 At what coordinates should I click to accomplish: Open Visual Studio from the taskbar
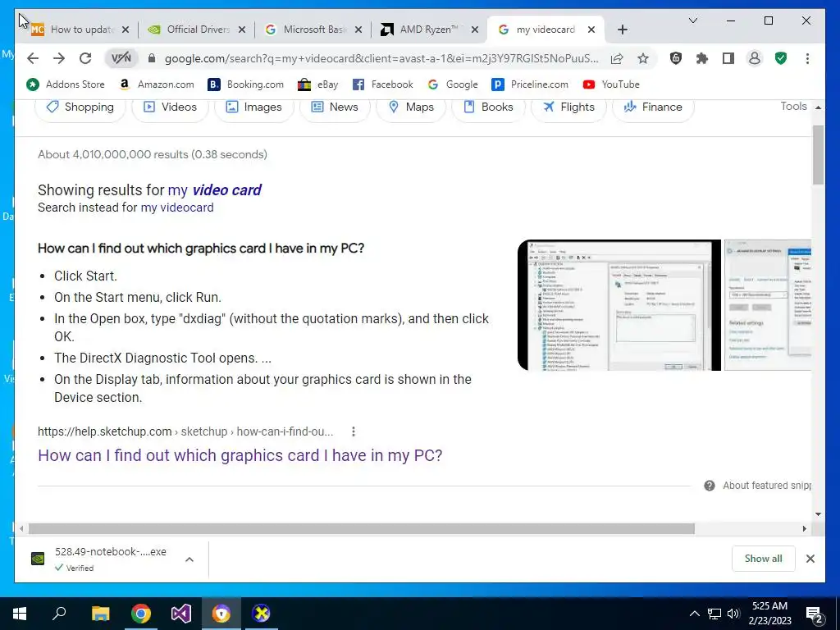point(181,614)
